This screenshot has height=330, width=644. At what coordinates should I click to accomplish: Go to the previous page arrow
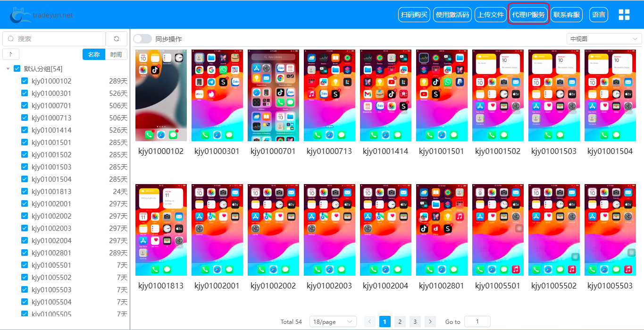tap(370, 322)
